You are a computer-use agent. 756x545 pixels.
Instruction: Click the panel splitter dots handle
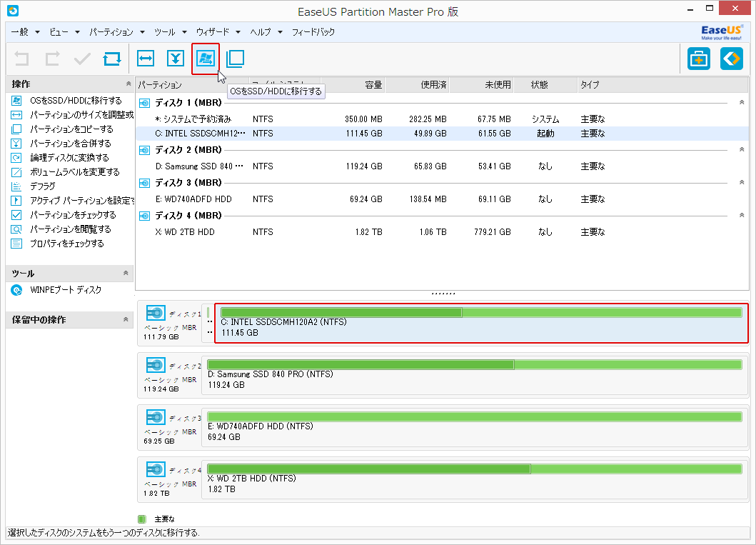point(443,294)
